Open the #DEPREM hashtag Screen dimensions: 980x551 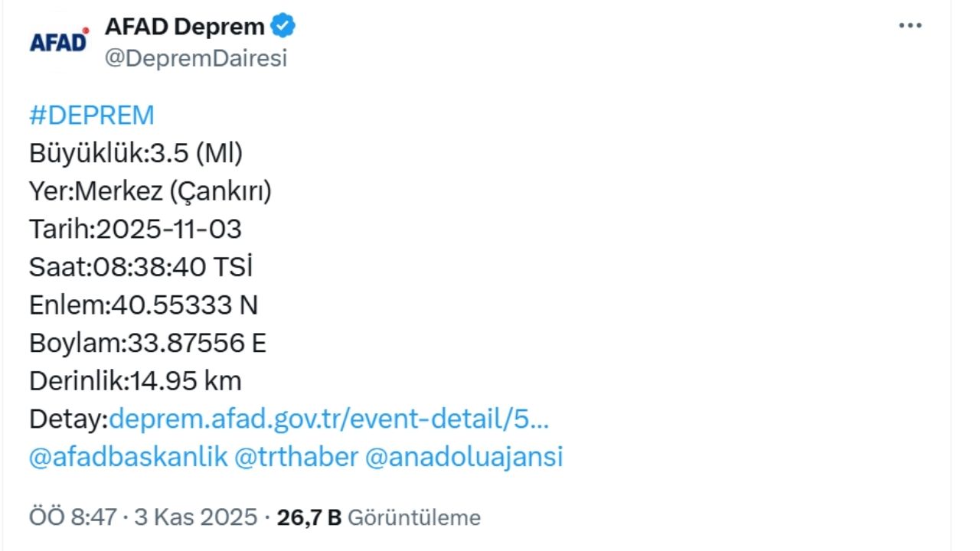pos(90,115)
